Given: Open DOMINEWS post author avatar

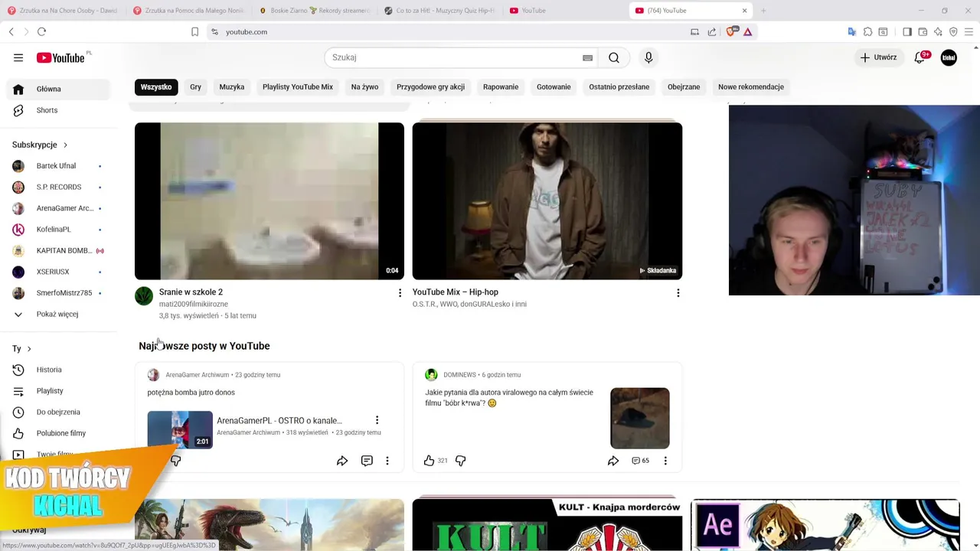Looking at the screenshot, I should 431,375.
